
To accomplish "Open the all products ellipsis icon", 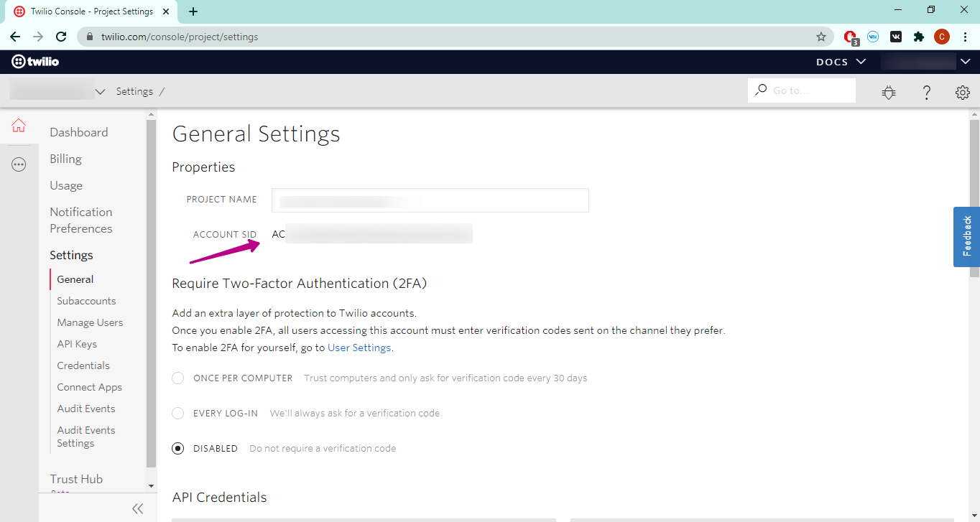I will 19,164.
